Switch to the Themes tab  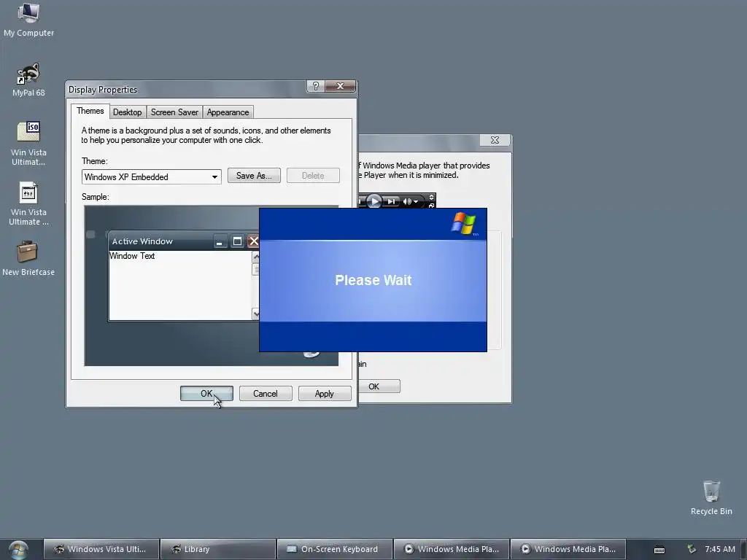coord(90,111)
